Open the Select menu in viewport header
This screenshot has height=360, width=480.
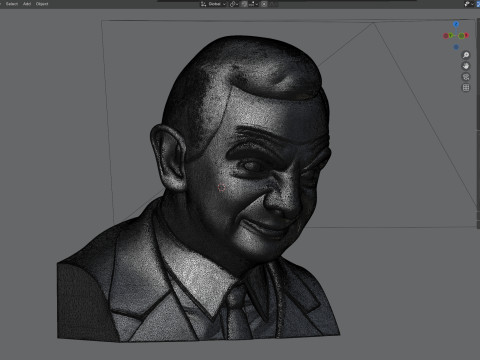[x=12, y=4]
